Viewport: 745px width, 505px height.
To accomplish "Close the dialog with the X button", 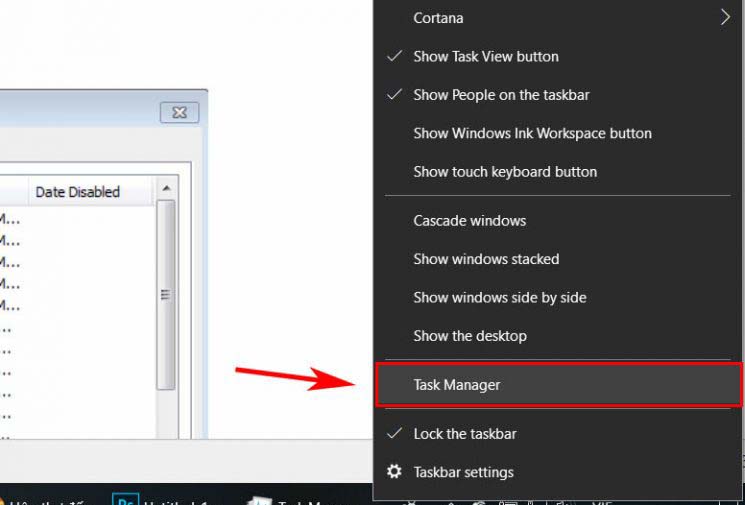I will pos(180,113).
